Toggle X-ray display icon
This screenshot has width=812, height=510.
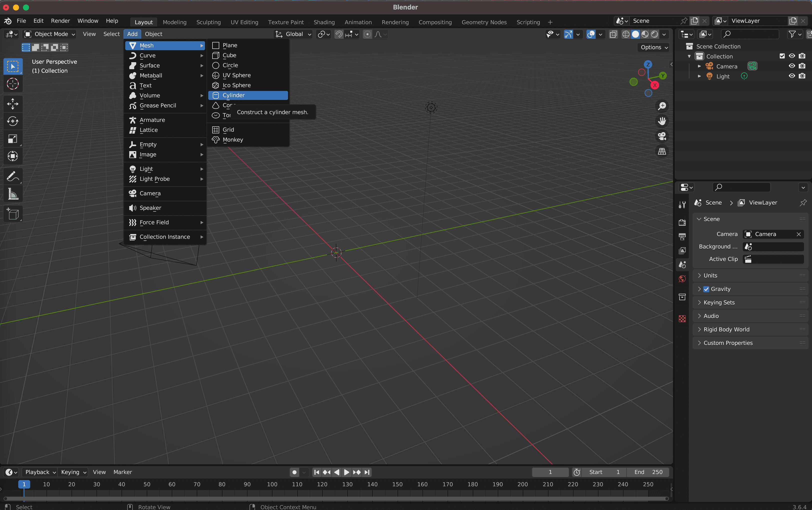tap(613, 34)
